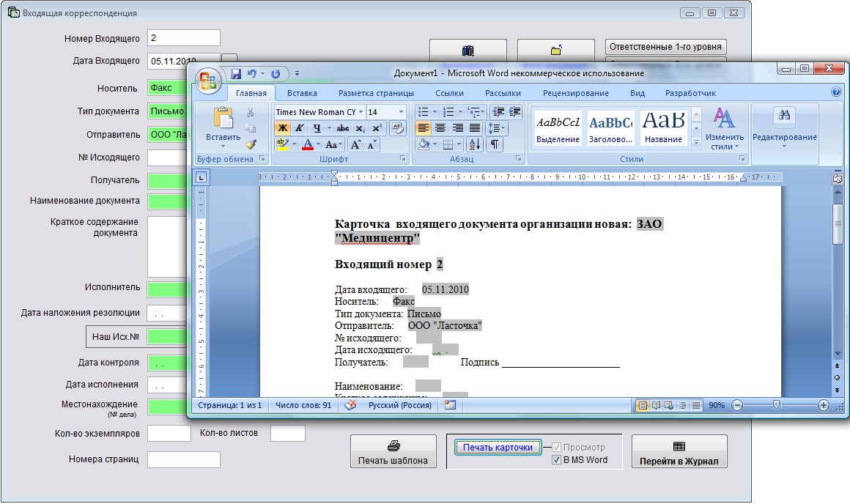This screenshot has width=850, height=504.
Task: Open the bullets list dropdown arrow
Action: (x=435, y=112)
